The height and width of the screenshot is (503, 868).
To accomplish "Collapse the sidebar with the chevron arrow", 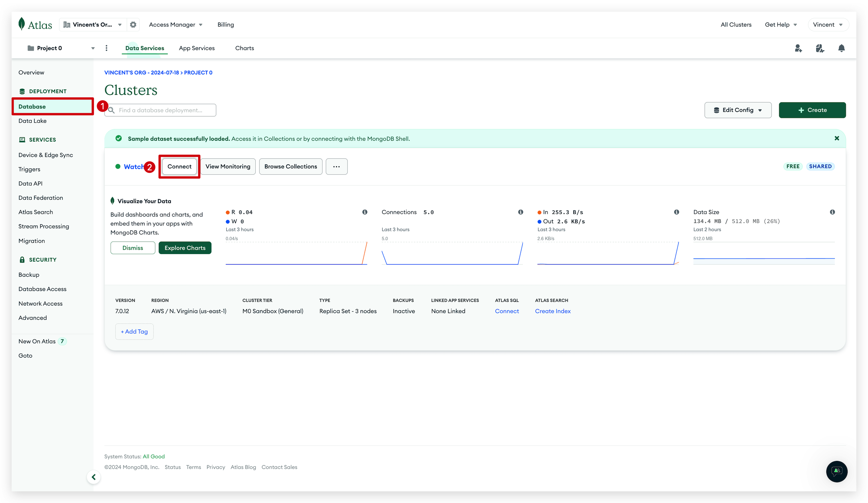I will click(94, 477).
